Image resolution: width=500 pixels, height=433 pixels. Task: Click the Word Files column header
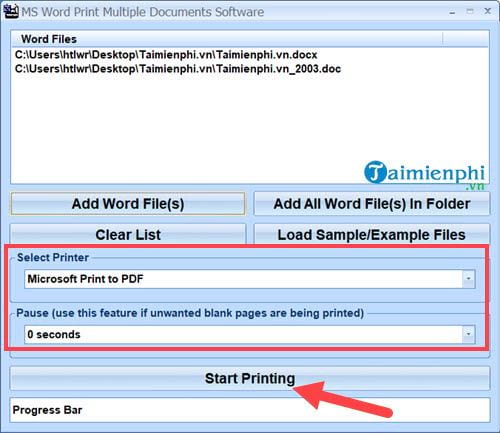227,39
